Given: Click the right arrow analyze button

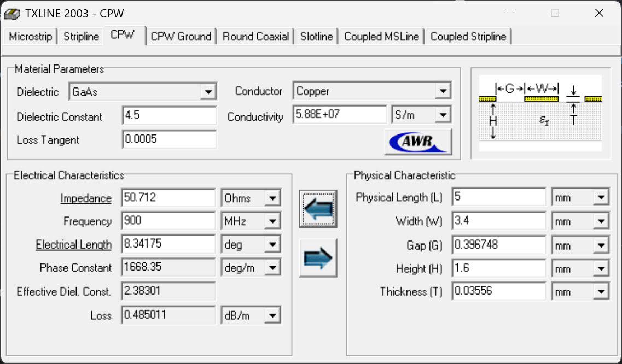Looking at the screenshot, I should click(318, 258).
